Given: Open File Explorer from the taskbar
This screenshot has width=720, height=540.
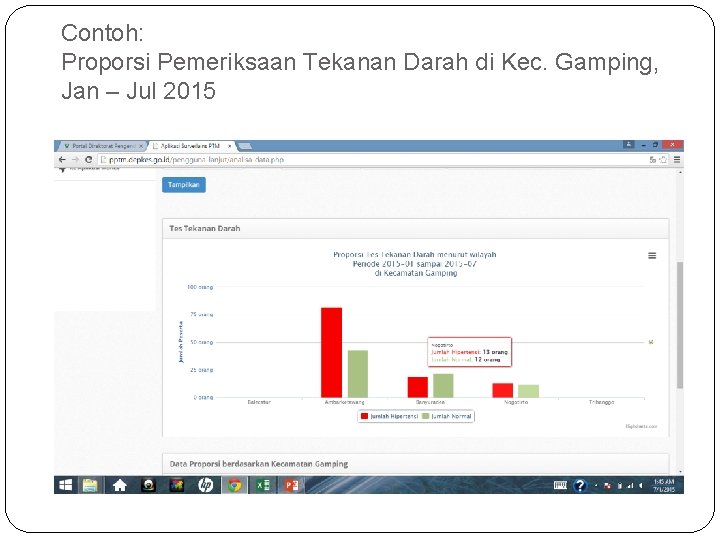Looking at the screenshot, I should [90, 485].
